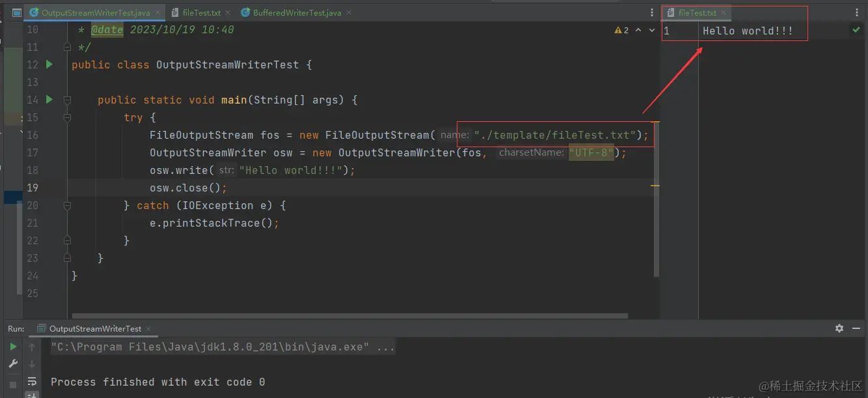Click "./template/fileTest.txt" string literal
Screen dimensions: 868x398
(x=555, y=135)
